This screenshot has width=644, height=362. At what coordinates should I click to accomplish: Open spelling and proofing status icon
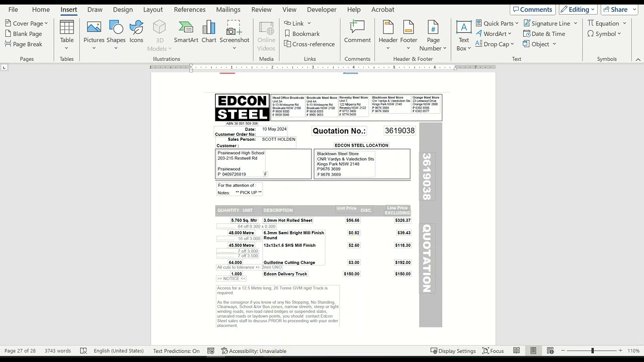coord(84,351)
